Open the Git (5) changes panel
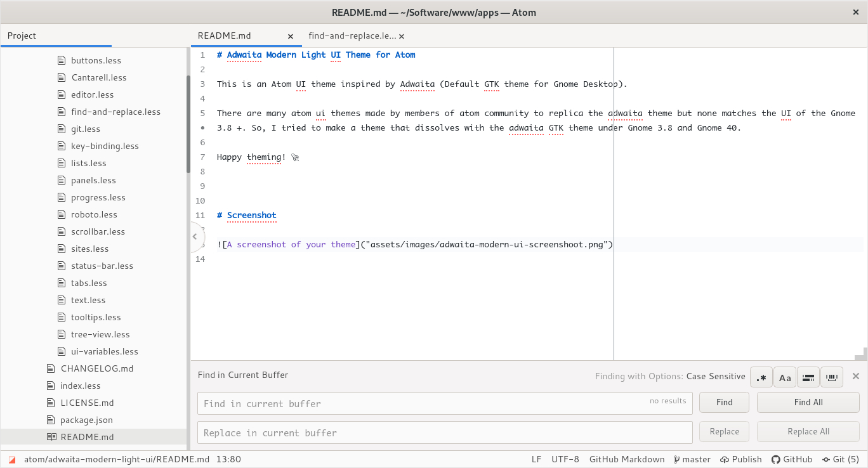Viewport: 868px width, 468px height. [x=841, y=459]
